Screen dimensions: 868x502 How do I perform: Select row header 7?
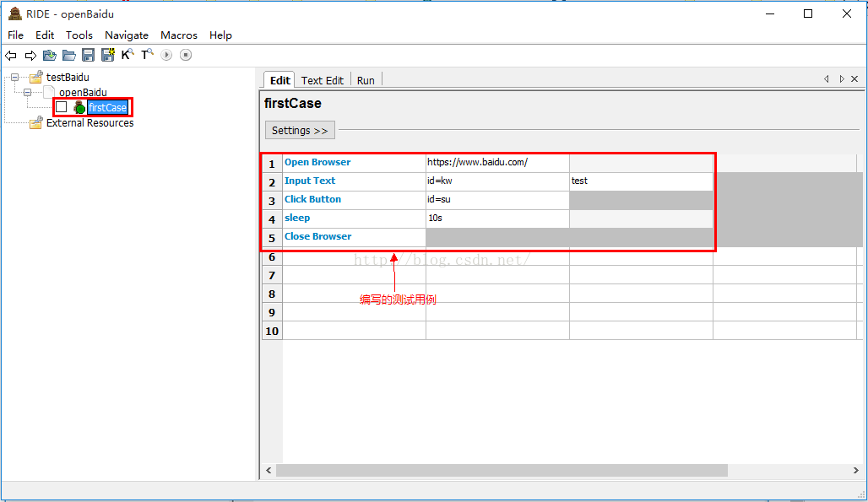[x=272, y=275]
